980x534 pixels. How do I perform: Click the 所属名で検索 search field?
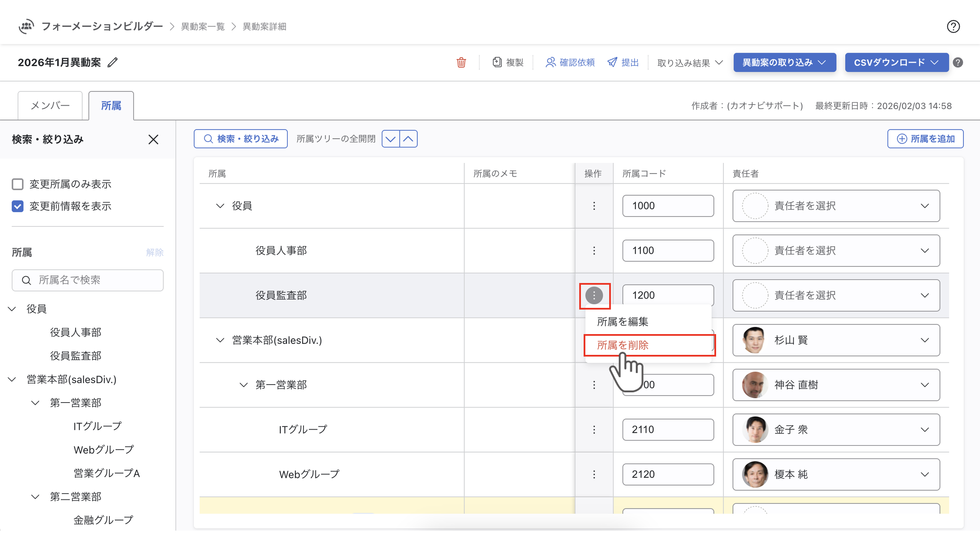88,280
